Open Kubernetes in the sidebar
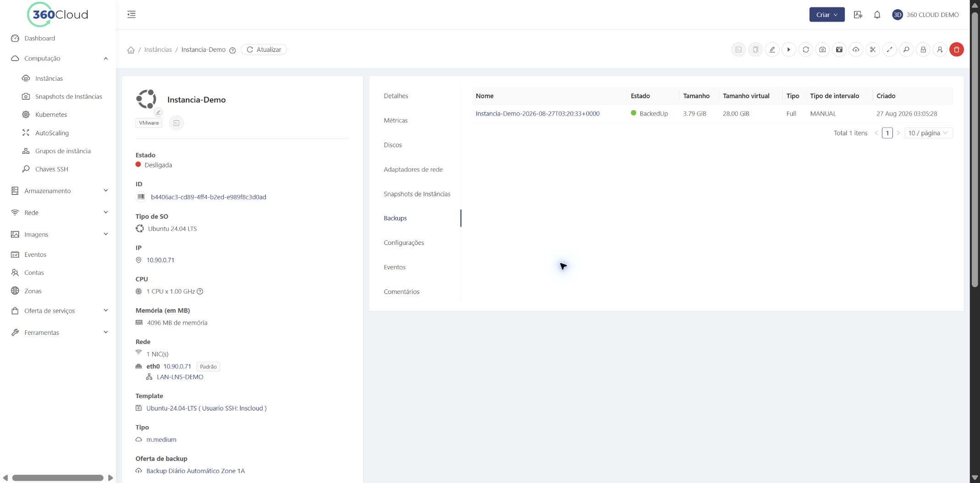This screenshot has width=980, height=483. coord(51,115)
